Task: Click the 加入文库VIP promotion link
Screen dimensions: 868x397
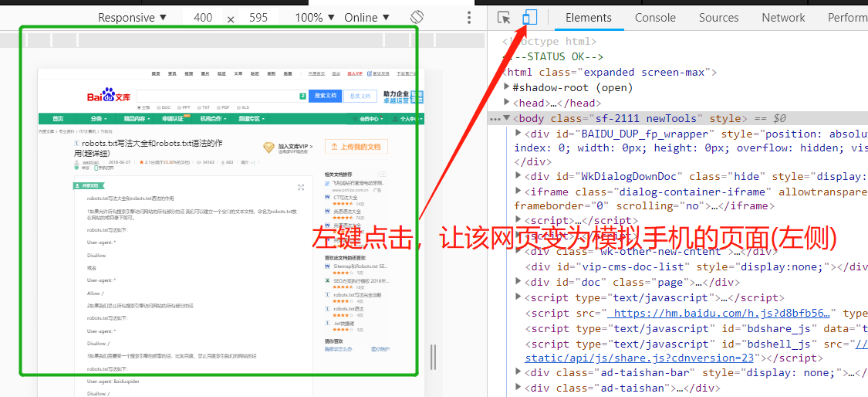Action: click(295, 145)
